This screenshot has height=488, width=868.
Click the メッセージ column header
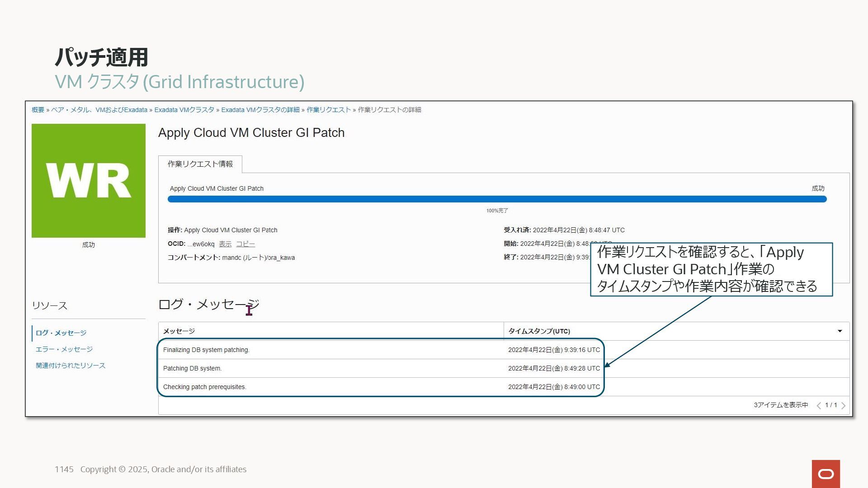tap(179, 331)
